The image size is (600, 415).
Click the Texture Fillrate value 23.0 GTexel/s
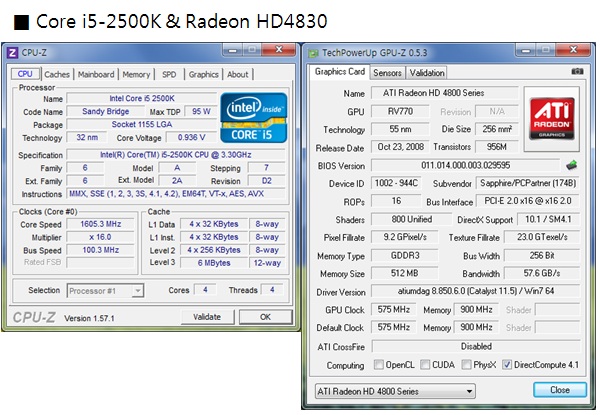coord(542,237)
